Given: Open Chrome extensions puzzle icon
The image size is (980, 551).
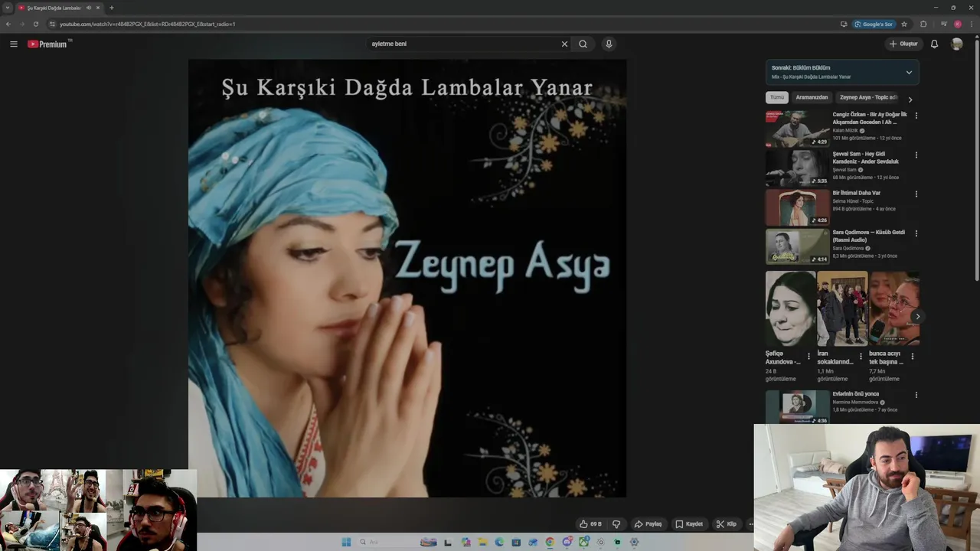Looking at the screenshot, I should pos(923,24).
